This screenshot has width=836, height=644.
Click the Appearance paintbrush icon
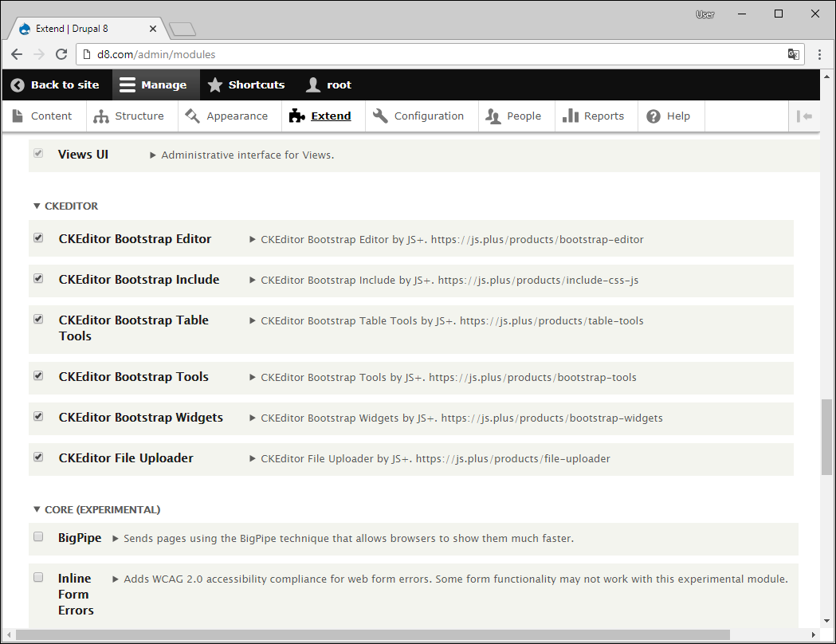point(192,116)
